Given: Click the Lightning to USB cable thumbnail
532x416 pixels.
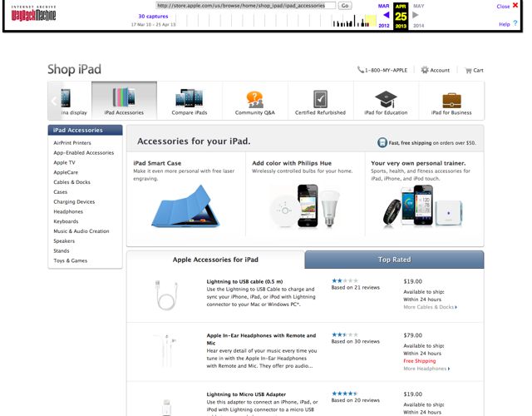Looking at the screenshot, I should tap(166, 295).
